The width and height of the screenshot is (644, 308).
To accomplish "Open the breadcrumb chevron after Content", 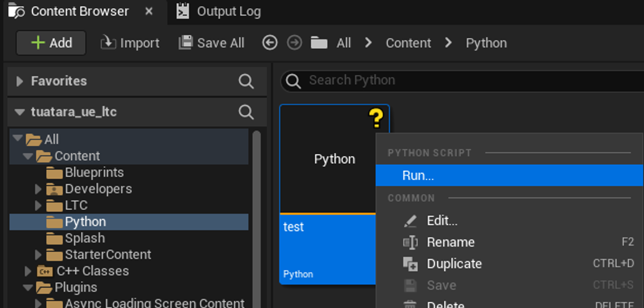I will (x=448, y=43).
